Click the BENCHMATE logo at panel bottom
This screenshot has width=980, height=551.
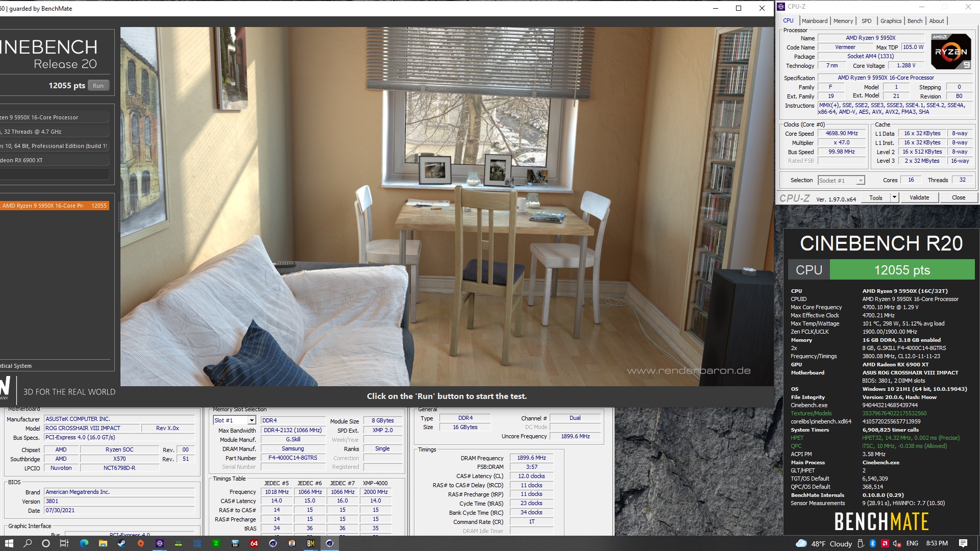[881, 522]
